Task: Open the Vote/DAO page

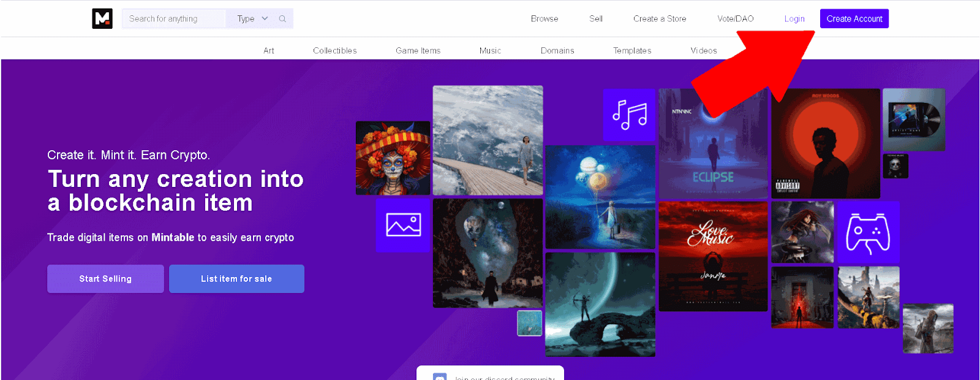Action: pyautogui.click(x=736, y=18)
